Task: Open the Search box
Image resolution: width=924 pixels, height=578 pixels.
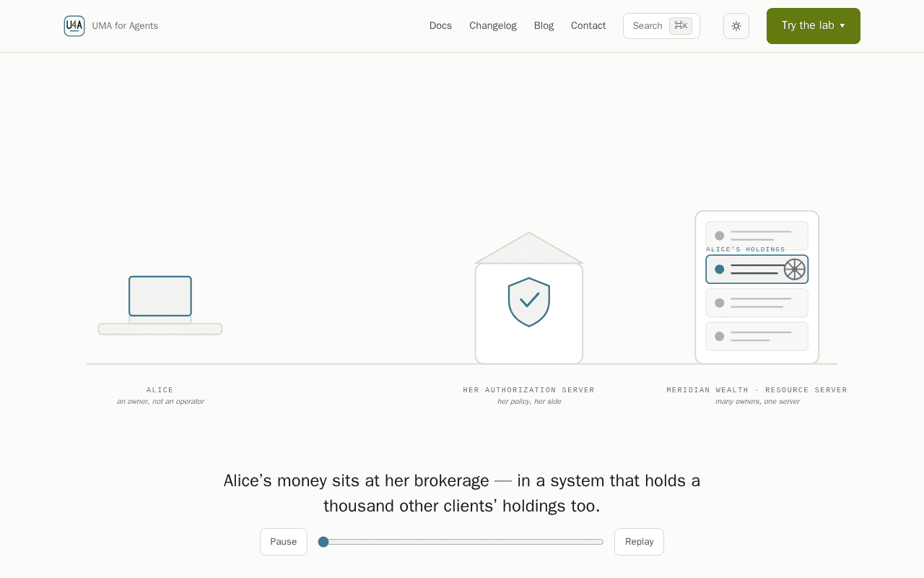Action: click(661, 26)
